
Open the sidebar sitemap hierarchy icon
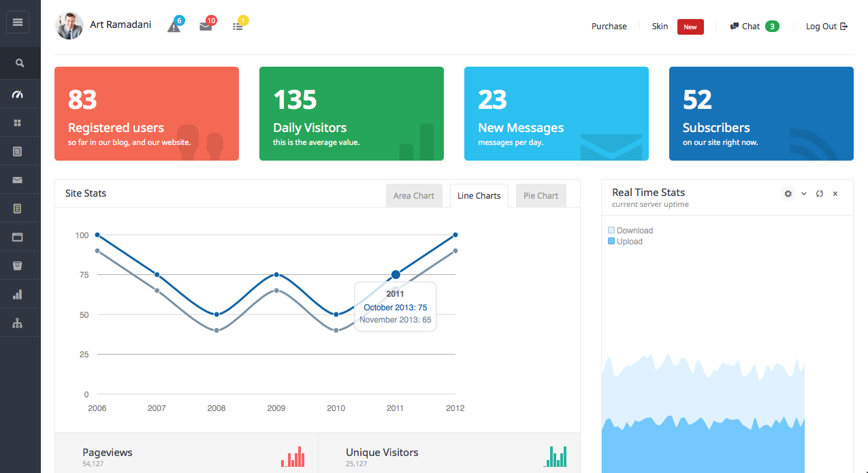[x=18, y=323]
